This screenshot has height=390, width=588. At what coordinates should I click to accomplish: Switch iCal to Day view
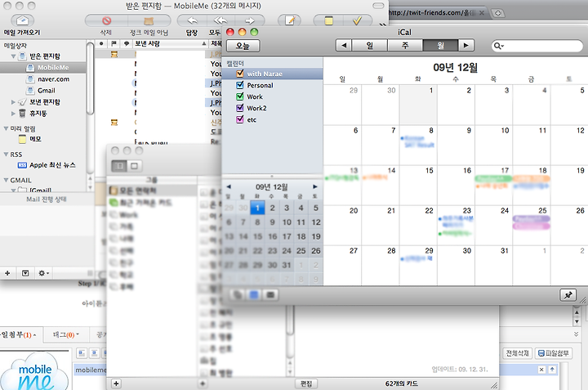(x=369, y=46)
